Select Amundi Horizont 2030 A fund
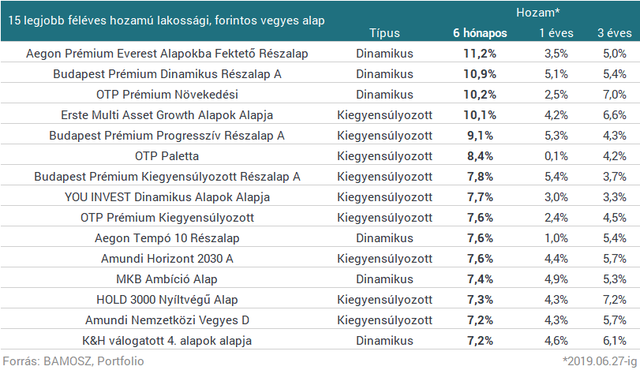The image size is (640, 370). pos(167,259)
